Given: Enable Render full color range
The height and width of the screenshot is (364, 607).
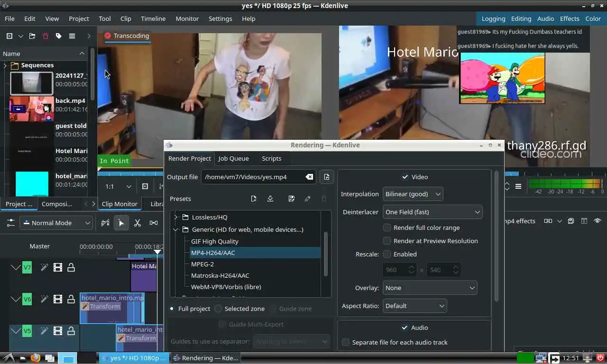Looking at the screenshot, I should 387,227.
